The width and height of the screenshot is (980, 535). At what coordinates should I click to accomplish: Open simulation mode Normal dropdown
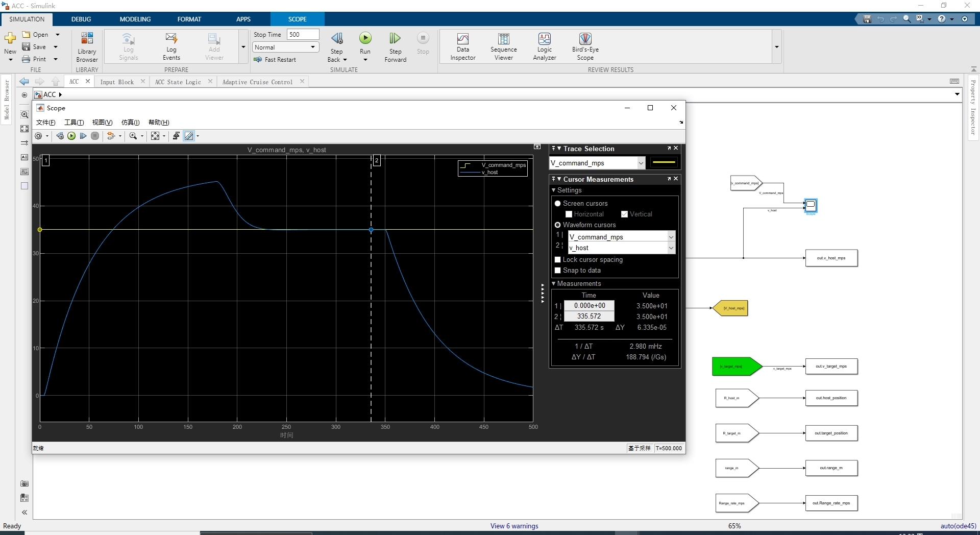286,47
